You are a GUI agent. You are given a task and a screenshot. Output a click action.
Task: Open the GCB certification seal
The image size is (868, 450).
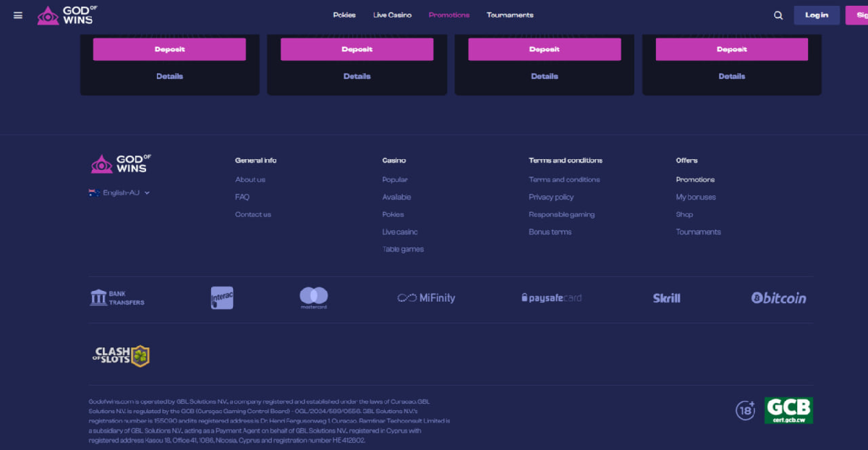[x=788, y=409]
